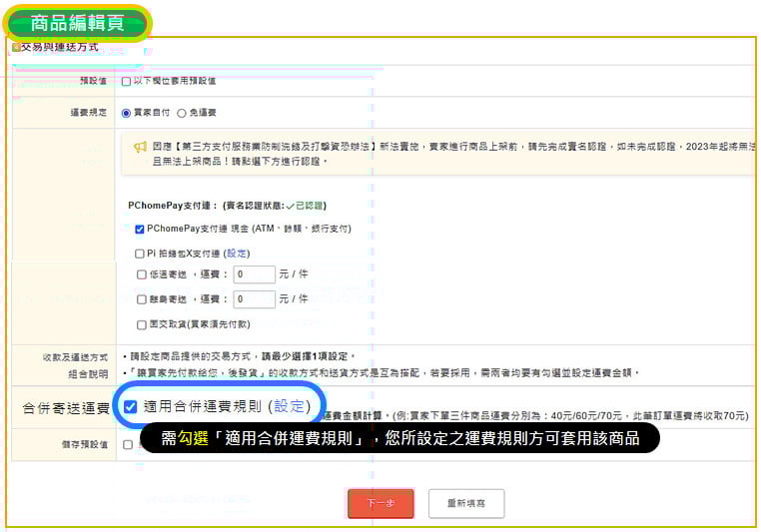Viewport: 761px width, 532px height.
Task: Check 以下欄位套用預設值 checkbox
Action: [x=126, y=81]
